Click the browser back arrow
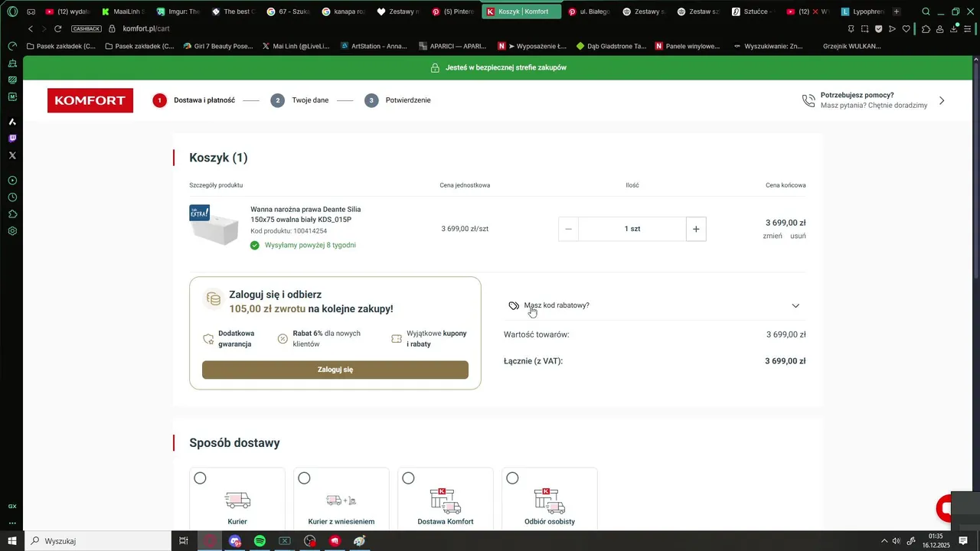This screenshot has height=551, width=980. pyautogui.click(x=31, y=28)
